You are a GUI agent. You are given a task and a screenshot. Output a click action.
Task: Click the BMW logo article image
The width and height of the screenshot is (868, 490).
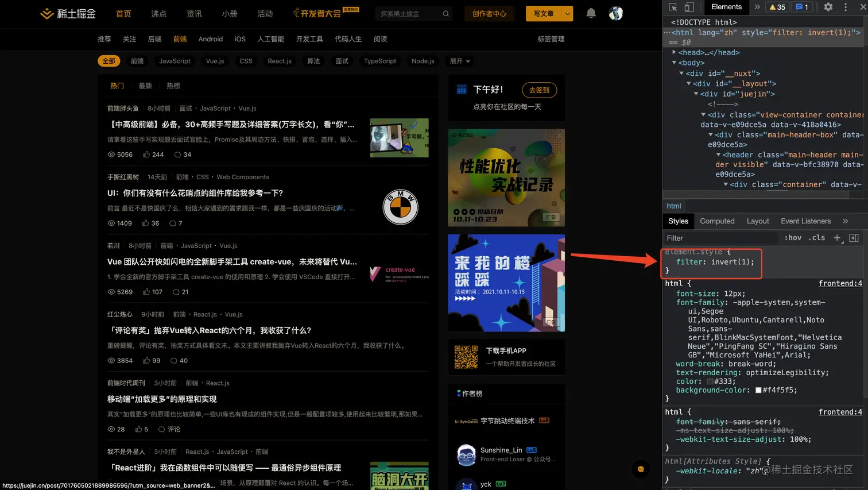coord(400,207)
